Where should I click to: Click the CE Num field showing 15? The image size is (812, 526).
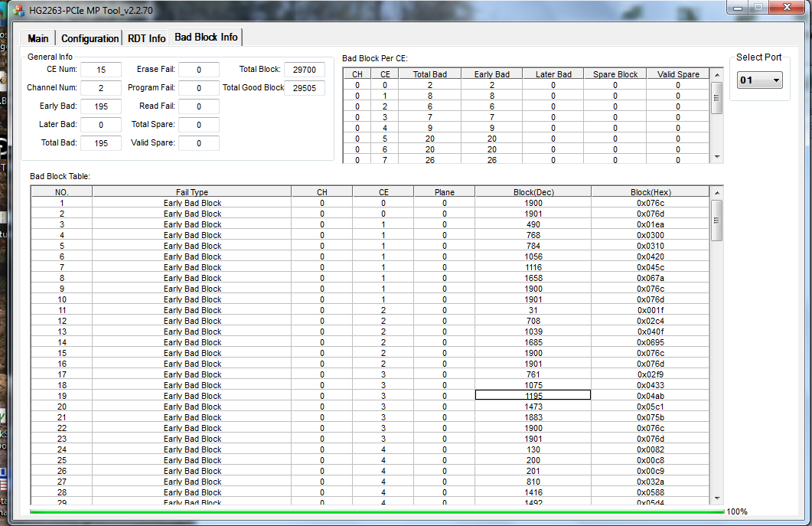coord(101,70)
